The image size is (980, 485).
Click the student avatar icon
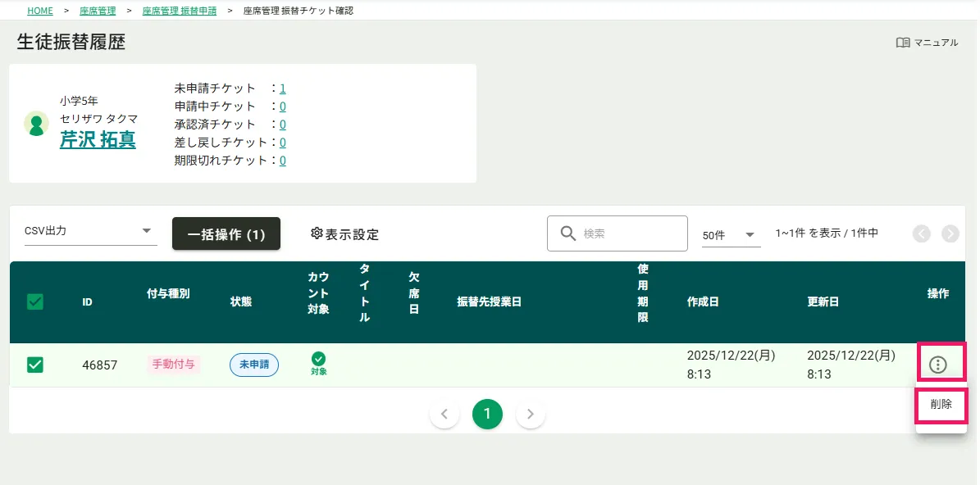pyautogui.click(x=36, y=124)
